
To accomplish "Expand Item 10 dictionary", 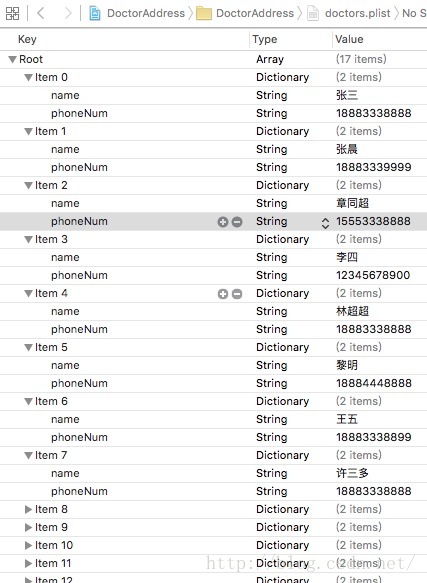I will pyautogui.click(x=28, y=545).
